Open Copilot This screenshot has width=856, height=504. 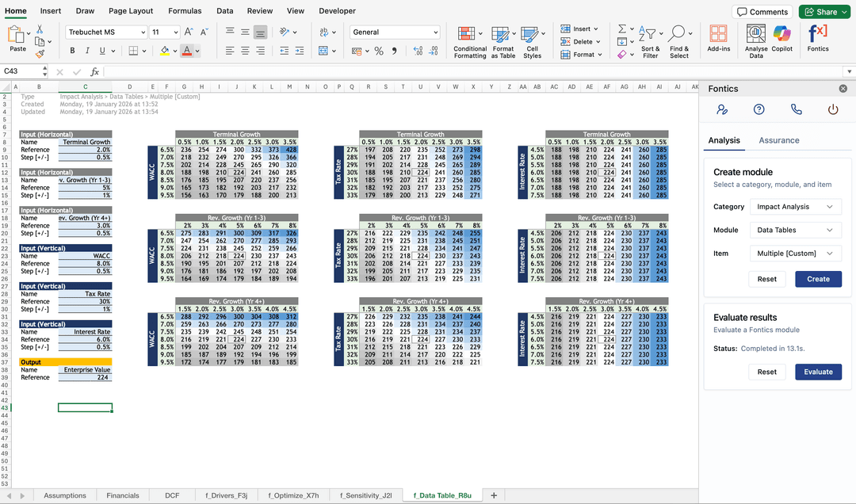pos(781,38)
